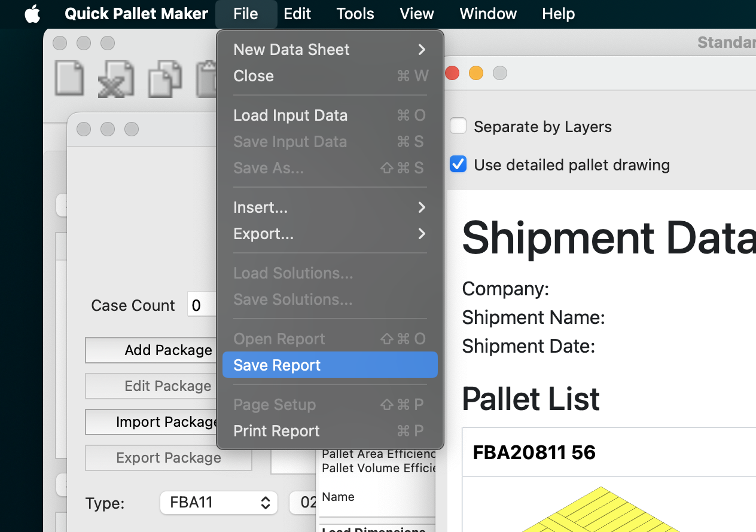Close the report window with red button
This screenshot has width=756, height=532.
pyautogui.click(x=452, y=73)
